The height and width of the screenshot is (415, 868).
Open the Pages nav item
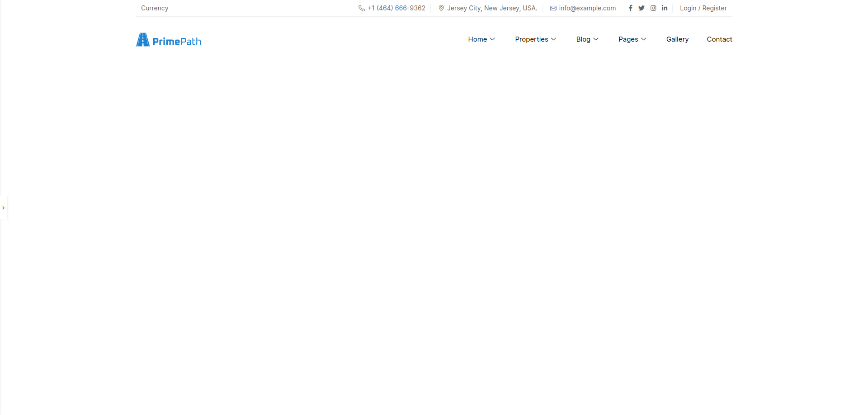[x=628, y=39]
